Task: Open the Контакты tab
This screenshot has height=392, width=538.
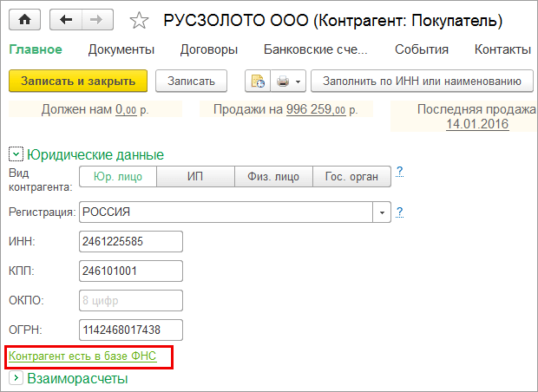Action: [502, 49]
